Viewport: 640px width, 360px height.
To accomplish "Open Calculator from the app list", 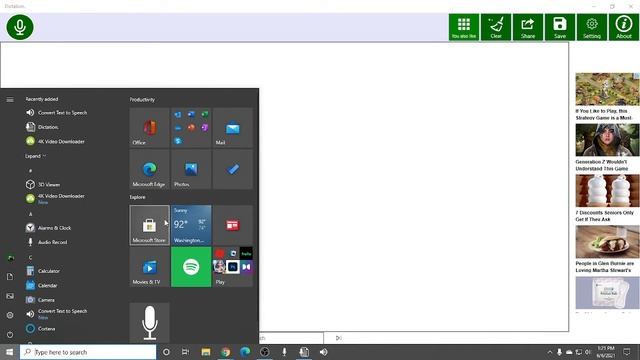I will pyautogui.click(x=43, y=271).
